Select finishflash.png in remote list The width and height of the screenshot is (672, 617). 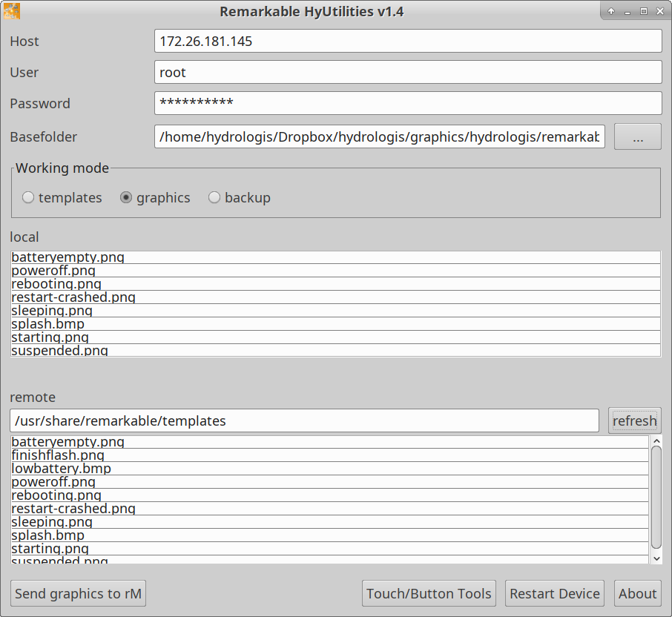pos(329,455)
